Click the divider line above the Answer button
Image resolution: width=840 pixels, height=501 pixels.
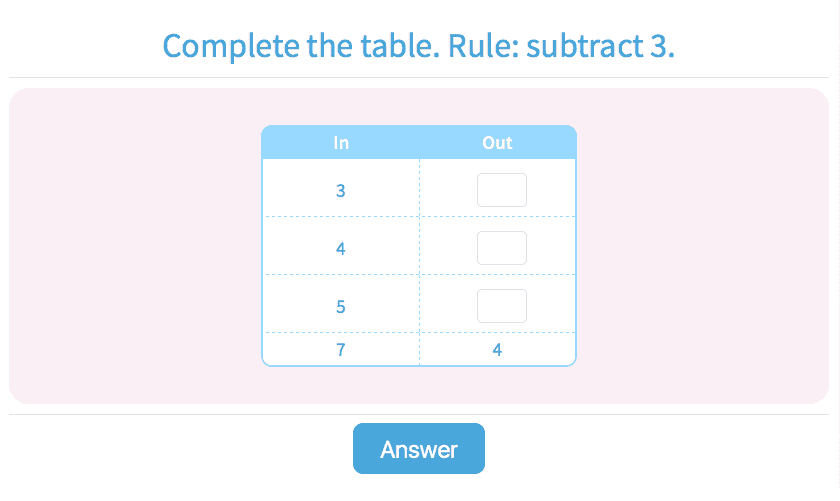point(419,414)
